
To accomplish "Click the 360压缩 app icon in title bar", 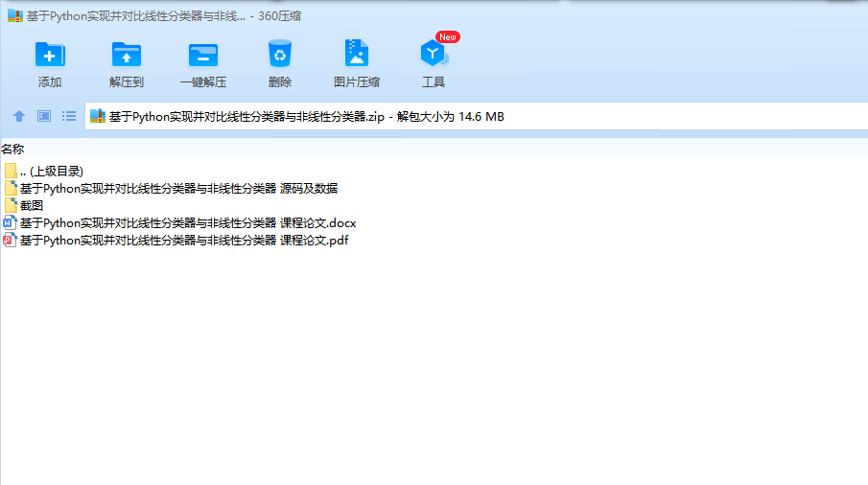I will click(15, 15).
